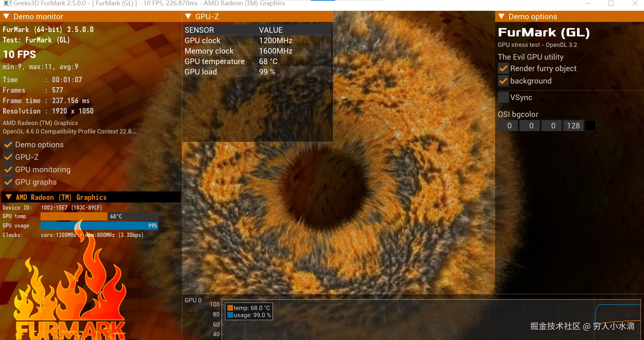Image resolution: width=644 pixels, height=340 pixels.
Task: Click the first OSI bgcolor value field
Action: point(508,126)
